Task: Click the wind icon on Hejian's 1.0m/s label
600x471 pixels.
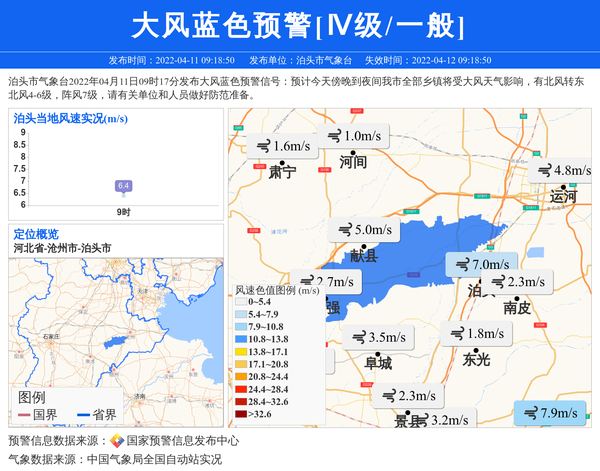Action: [333, 136]
